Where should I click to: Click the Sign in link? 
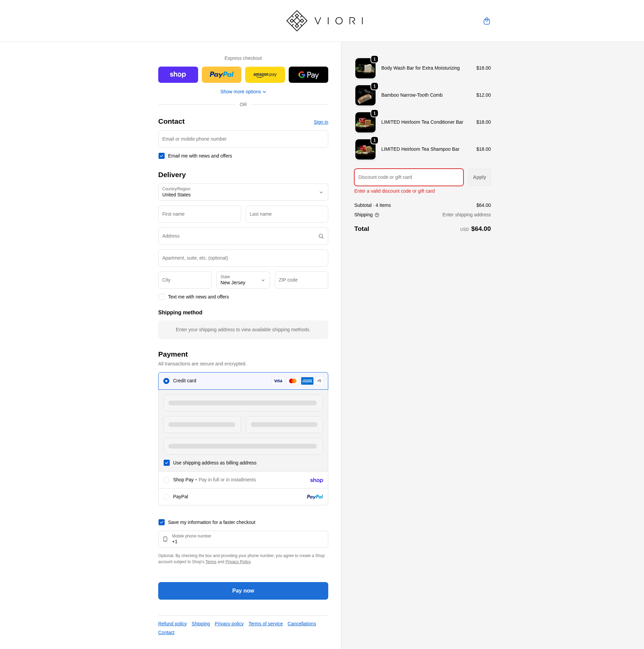(320, 122)
